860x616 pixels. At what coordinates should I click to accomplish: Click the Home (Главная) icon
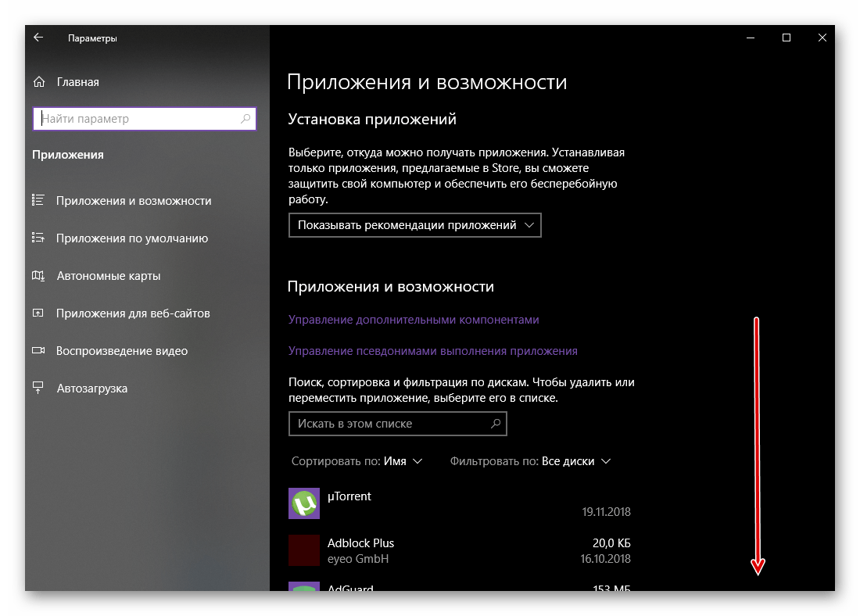pos(38,82)
